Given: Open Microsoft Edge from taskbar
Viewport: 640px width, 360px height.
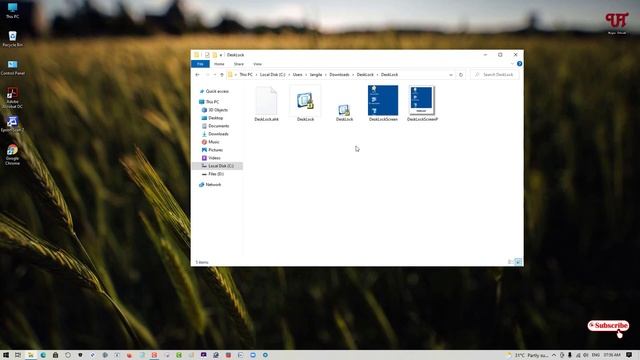Looking at the screenshot, I should click(43, 355).
